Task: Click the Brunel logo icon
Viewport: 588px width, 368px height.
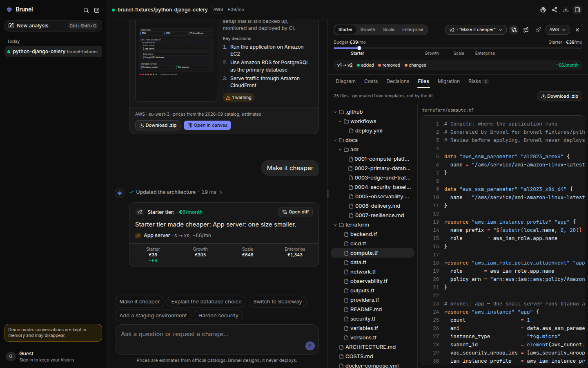Action: click(x=9, y=9)
